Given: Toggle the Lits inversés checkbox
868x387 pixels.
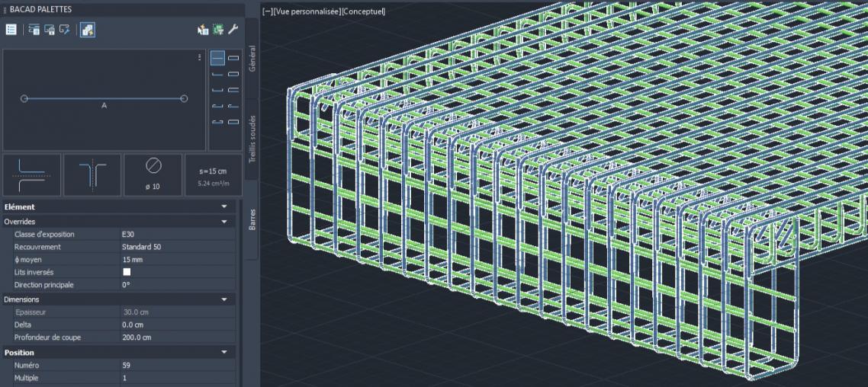Looking at the screenshot, I should 127,272.
